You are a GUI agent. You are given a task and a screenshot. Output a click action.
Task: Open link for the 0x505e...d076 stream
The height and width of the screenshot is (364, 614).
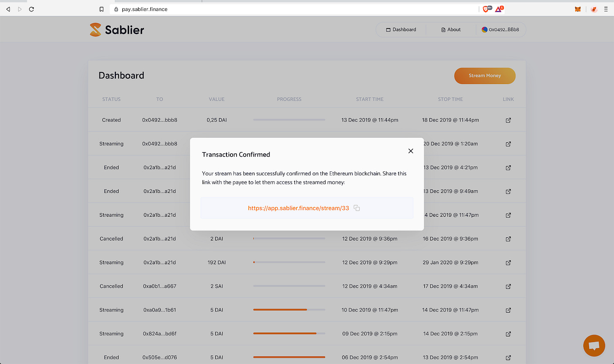[508, 357]
